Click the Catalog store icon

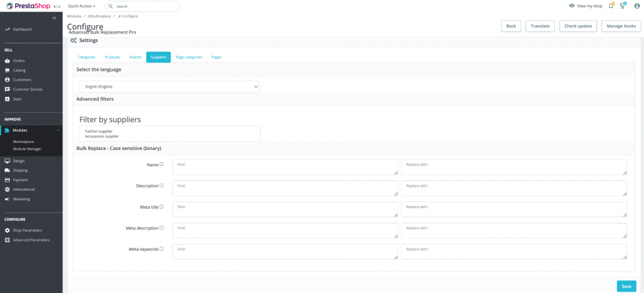coord(7,70)
